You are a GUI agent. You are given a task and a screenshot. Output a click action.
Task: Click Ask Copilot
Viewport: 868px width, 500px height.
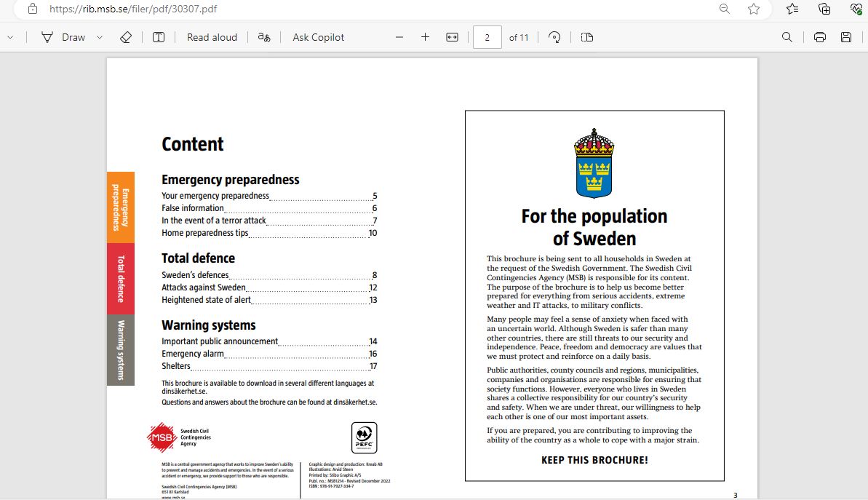coord(318,37)
